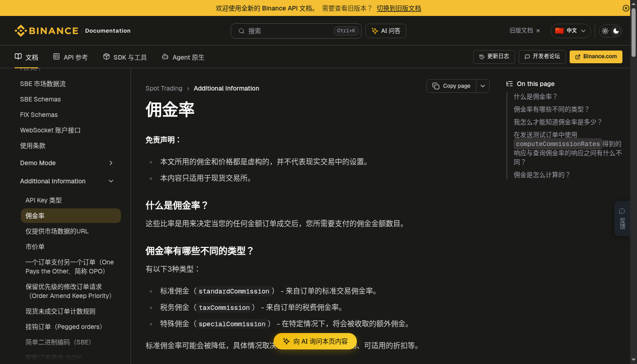The width and height of the screenshot is (637, 364).
Task: Expand Copy page dropdown arrow
Action: [x=483, y=86]
